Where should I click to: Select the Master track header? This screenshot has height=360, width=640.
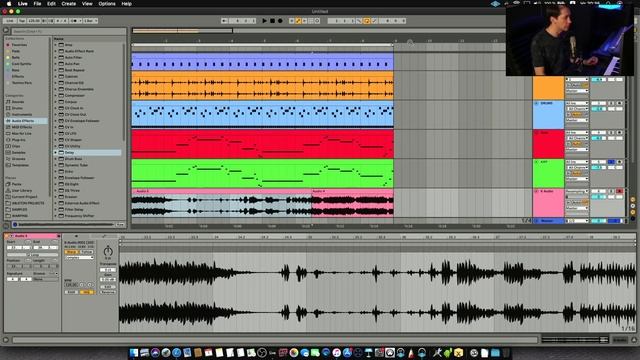tap(548, 221)
